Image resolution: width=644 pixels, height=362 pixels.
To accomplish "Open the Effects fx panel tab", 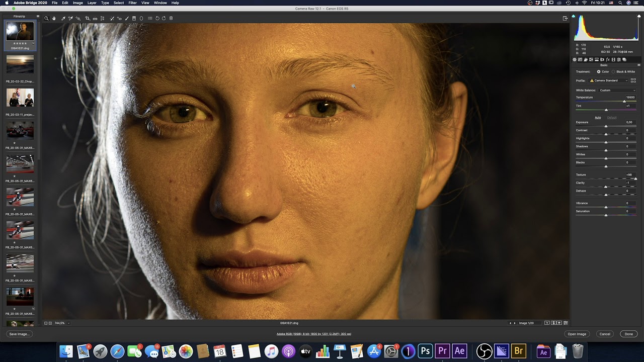I will [x=608, y=59].
